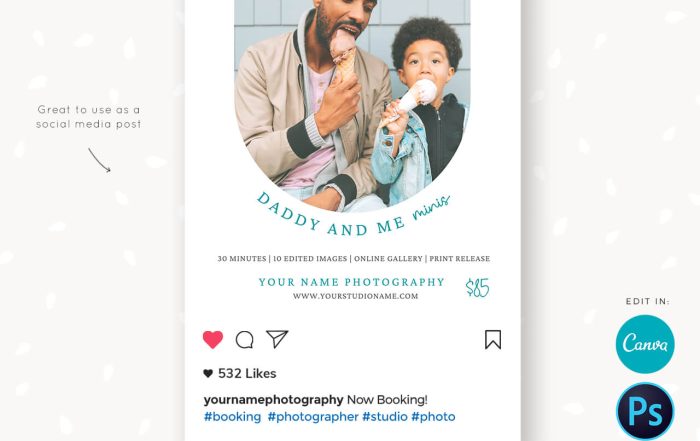Click the curved arrow under social media note
Screen dimensions: 700x441
click(99, 160)
